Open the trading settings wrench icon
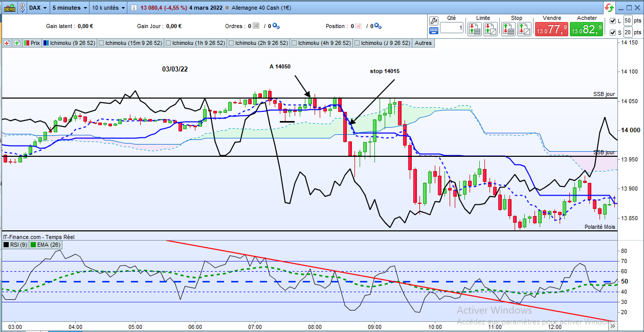644x332 pixels. [433, 20]
